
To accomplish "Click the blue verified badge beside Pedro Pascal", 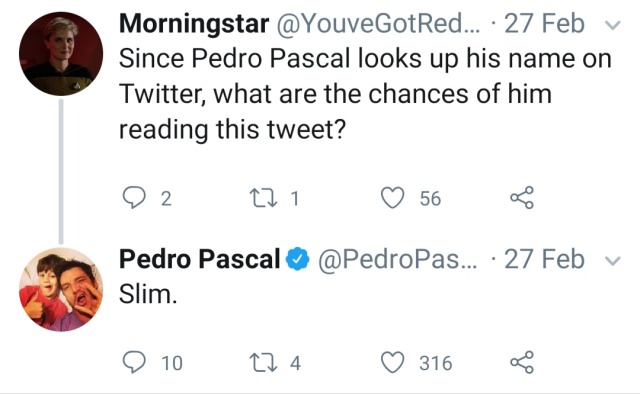I will (x=298, y=259).
